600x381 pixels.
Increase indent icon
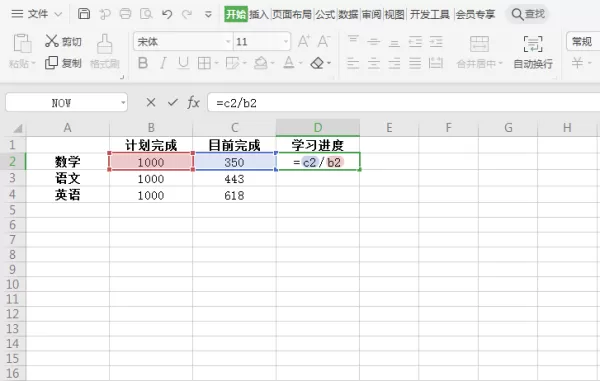click(x=436, y=41)
